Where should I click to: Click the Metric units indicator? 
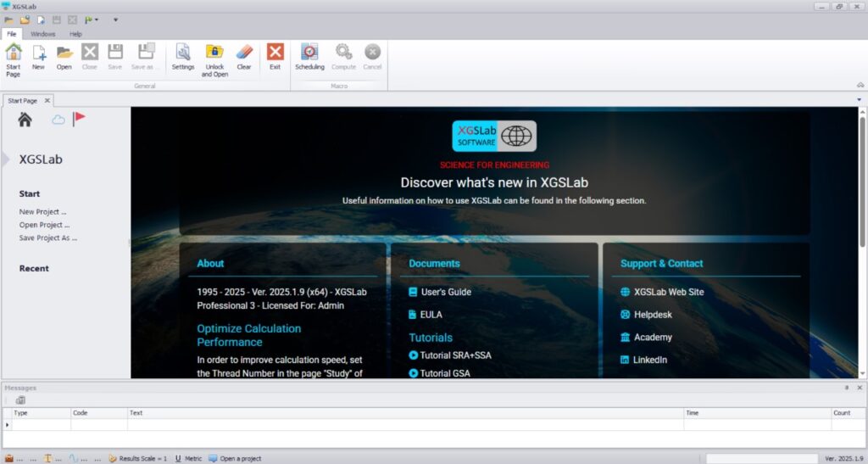coord(188,458)
